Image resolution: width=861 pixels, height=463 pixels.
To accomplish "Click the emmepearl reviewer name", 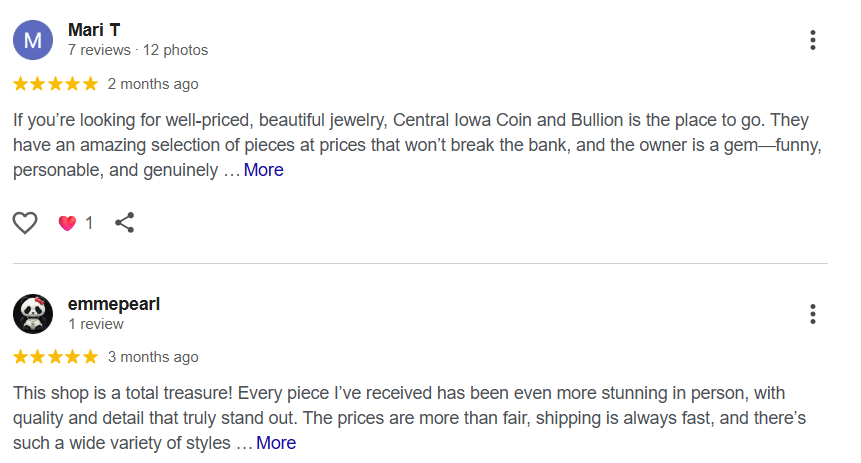I will pos(113,304).
